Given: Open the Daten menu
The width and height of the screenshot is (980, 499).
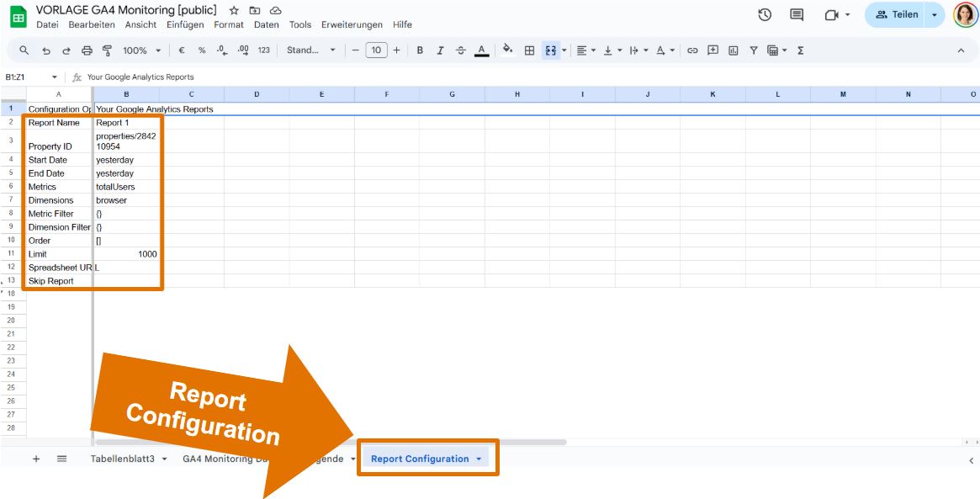Looking at the screenshot, I should click(266, 25).
